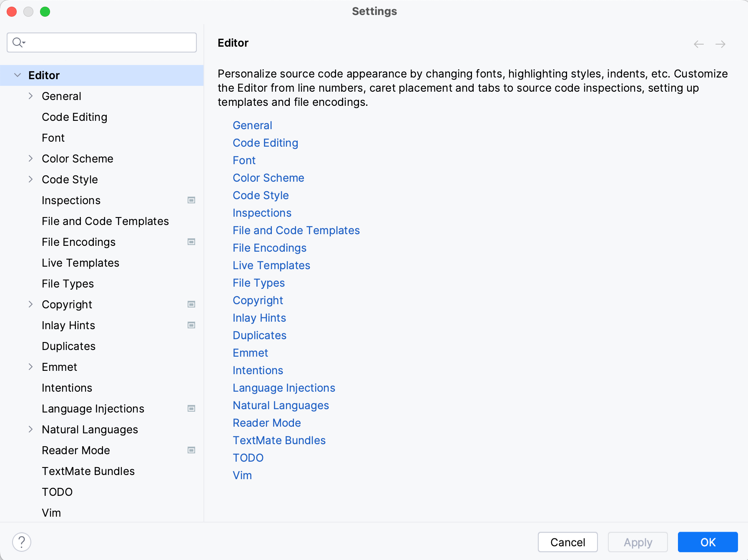The height and width of the screenshot is (560, 748).
Task: Click the project-level settings icon beside Inspections
Action: (191, 200)
